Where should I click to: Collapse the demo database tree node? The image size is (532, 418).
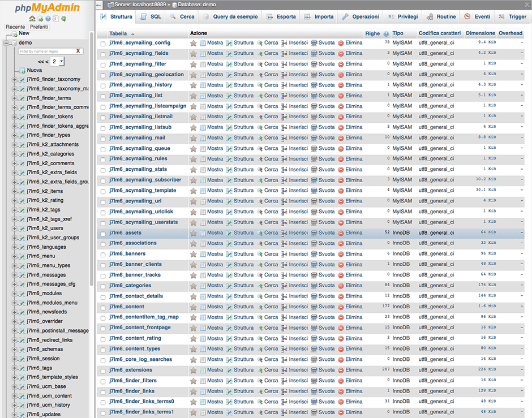pos(6,43)
